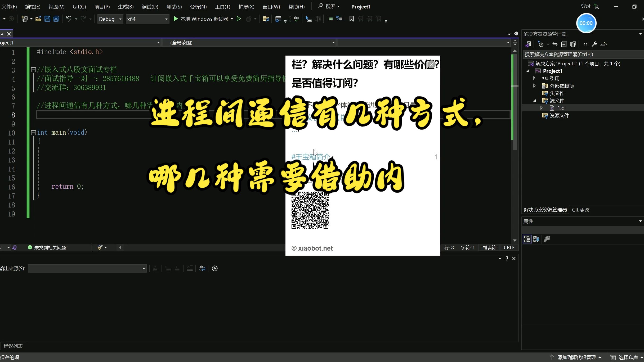644x362 pixels.
Task: Open the 错误列表 tab
Action: coord(13,346)
